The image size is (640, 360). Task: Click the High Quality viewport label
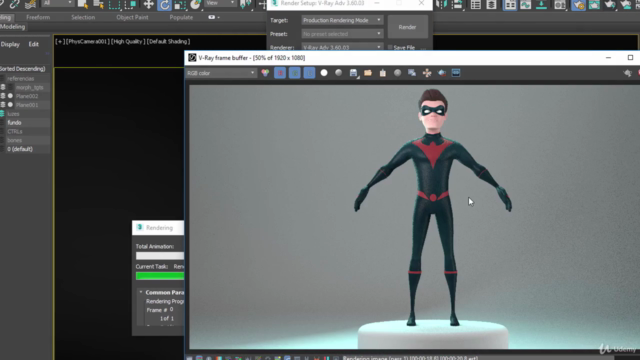[127, 42]
